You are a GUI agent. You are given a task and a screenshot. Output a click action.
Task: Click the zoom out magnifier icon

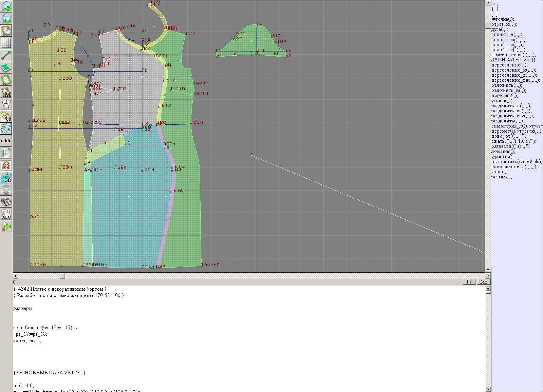tap(6, 18)
